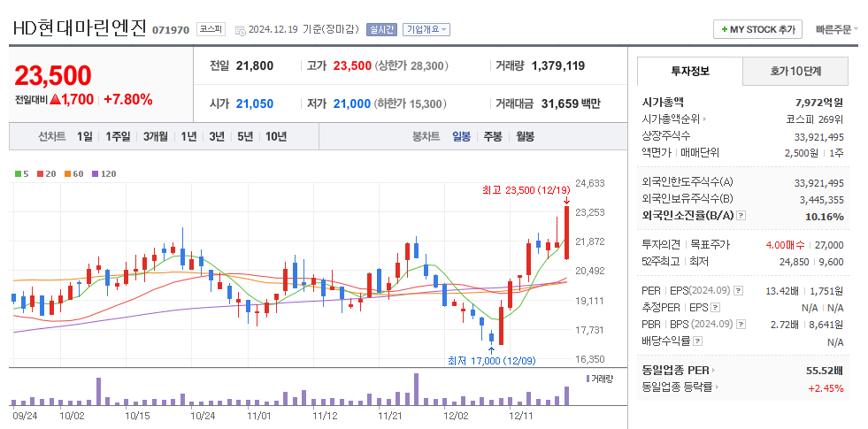
Task: Open help icon beside 배당수익률
Action: [697, 341]
